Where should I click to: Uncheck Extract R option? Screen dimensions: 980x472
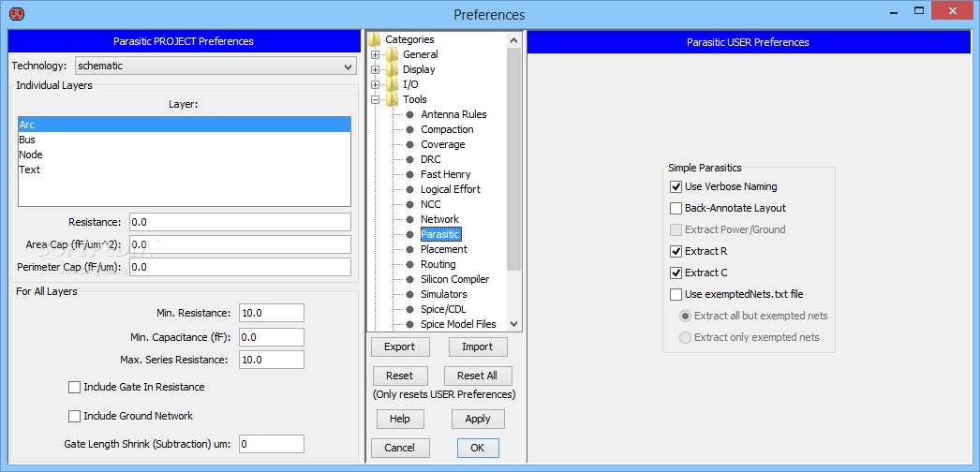pos(676,251)
